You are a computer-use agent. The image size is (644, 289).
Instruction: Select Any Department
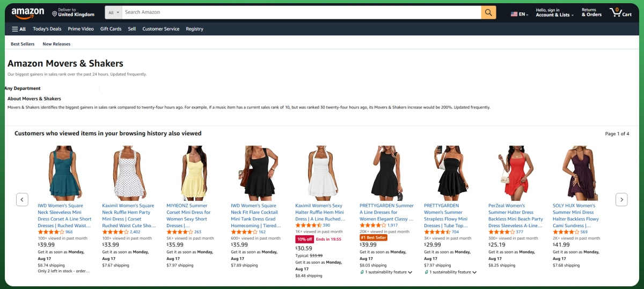[x=23, y=88]
